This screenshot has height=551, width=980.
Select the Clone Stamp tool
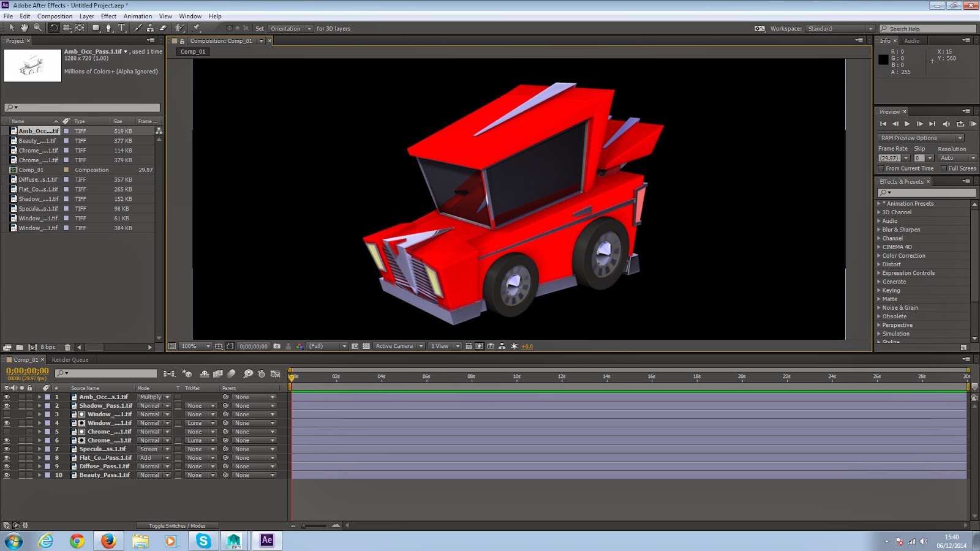[150, 28]
